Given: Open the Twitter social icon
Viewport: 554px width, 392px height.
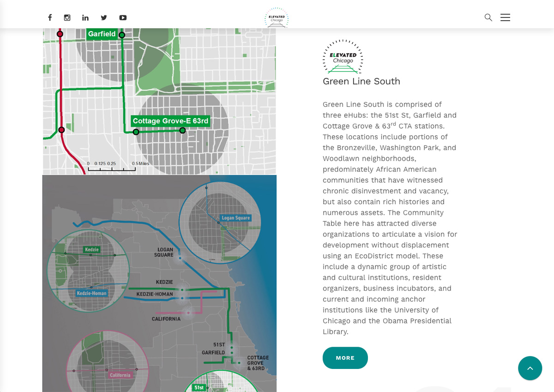Looking at the screenshot, I should coord(104,18).
